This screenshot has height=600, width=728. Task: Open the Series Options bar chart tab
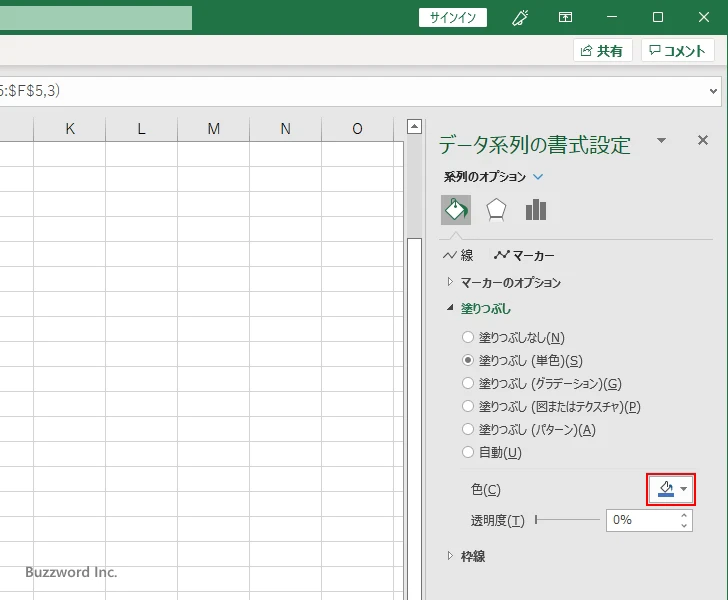[536, 210]
